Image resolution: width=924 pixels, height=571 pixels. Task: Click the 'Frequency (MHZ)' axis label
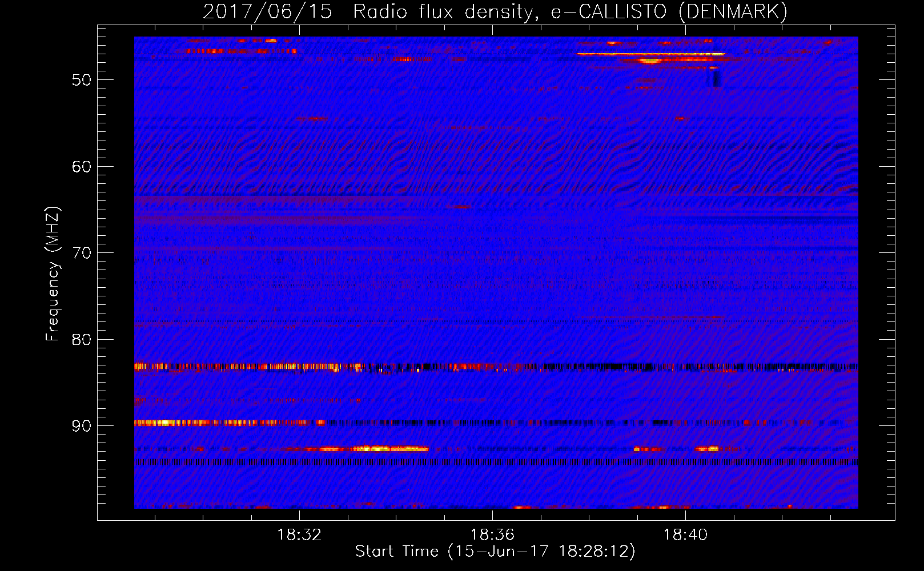(53, 275)
